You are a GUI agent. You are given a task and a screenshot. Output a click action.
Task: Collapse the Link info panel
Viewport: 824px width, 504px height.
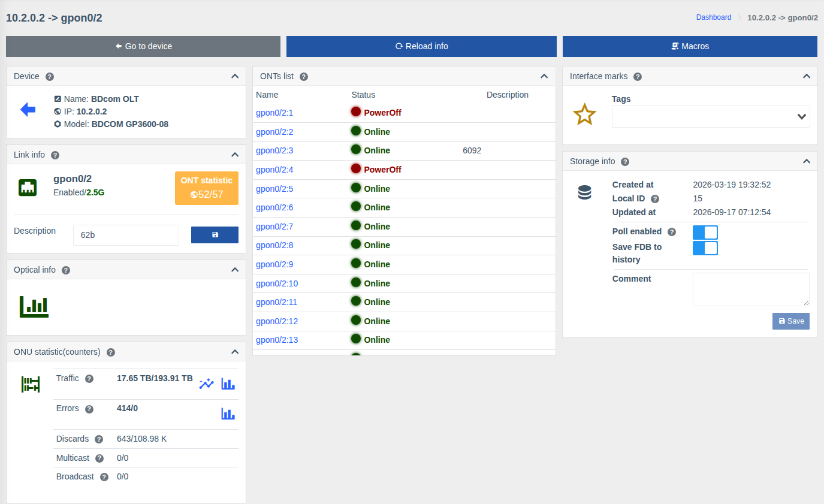(x=235, y=155)
